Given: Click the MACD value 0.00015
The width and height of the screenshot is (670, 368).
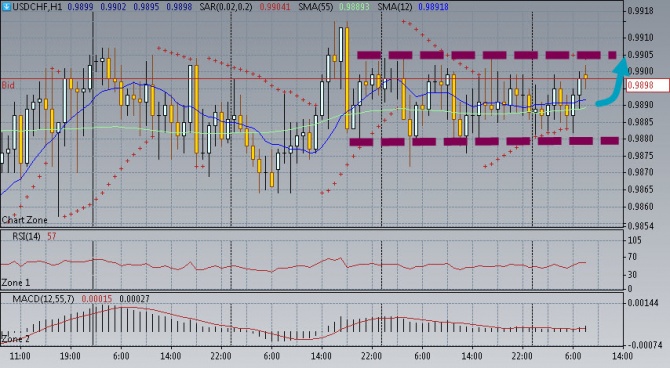Looking at the screenshot, I should (x=97, y=299).
